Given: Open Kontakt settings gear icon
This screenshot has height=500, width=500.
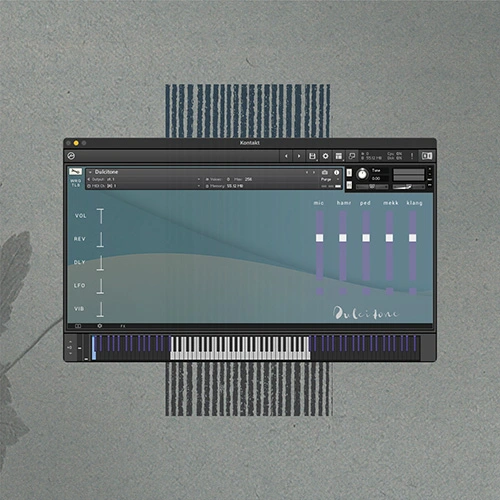Looking at the screenshot, I should pyautogui.click(x=325, y=156).
